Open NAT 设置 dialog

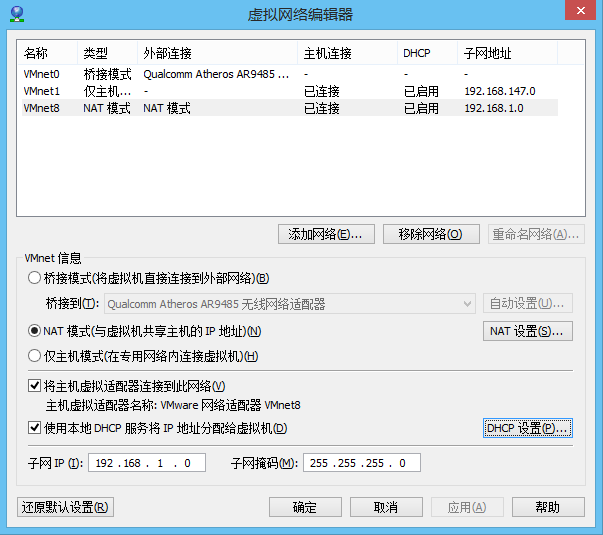click(x=528, y=331)
